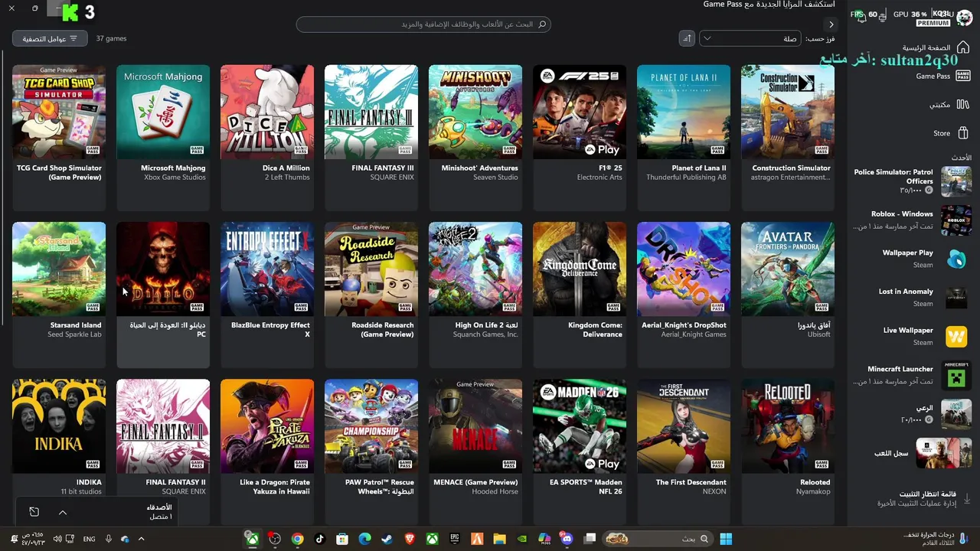Open Police Simulator: Patrol Officers recent entry
Screen dimensions: 980x551
911,181
